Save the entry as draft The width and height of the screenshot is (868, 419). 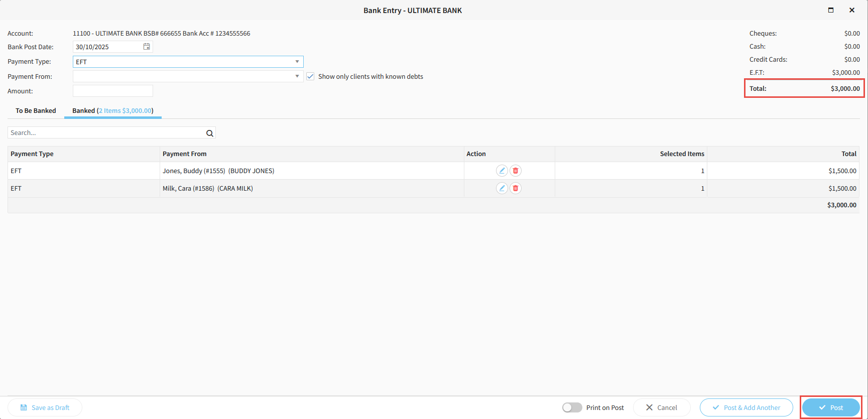coord(45,407)
